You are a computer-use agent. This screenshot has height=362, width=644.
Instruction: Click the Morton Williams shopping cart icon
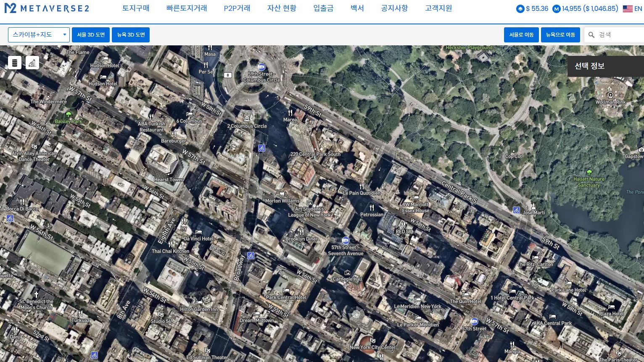[282, 194]
